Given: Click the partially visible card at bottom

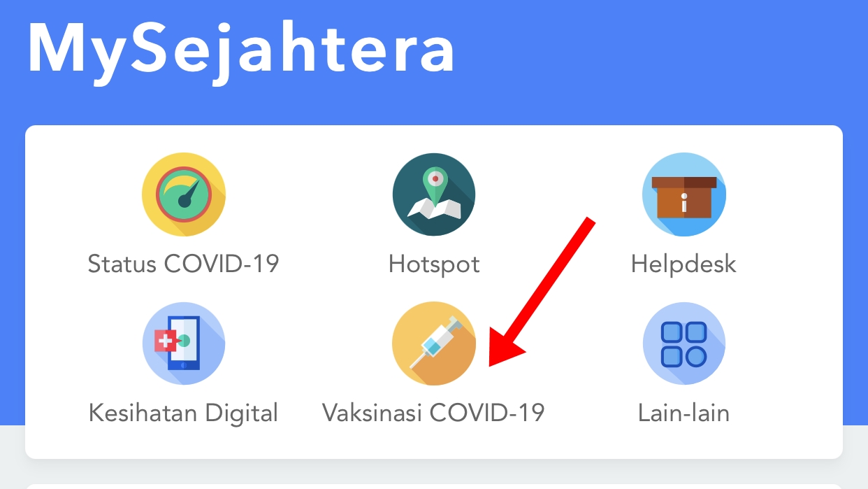Looking at the screenshot, I should [434, 486].
